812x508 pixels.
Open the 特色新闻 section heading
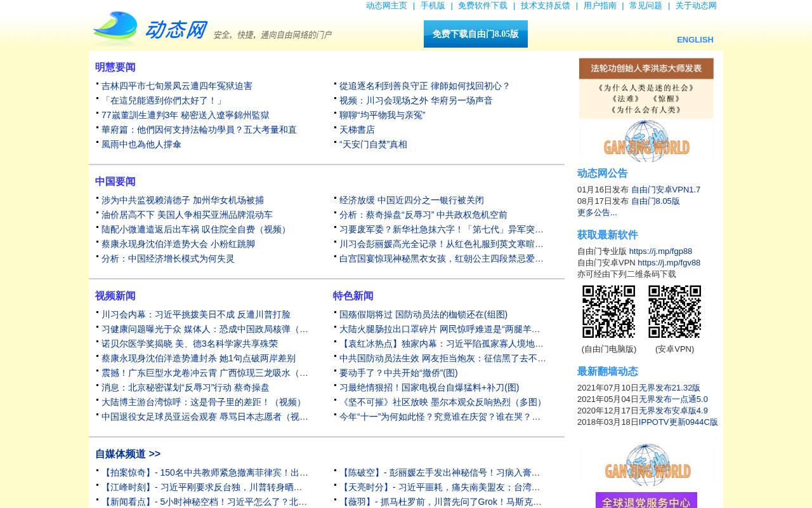tap(353, 296)
